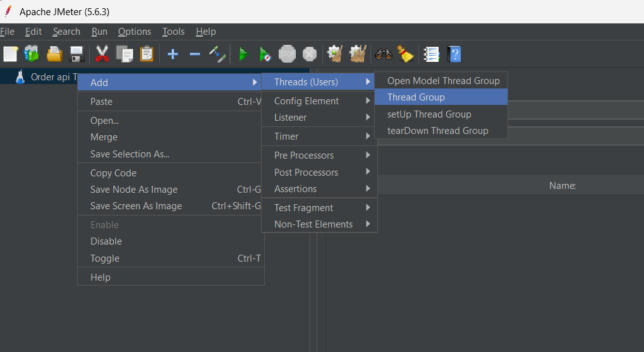Screen dimensions: 644x352
Task: Click the Clear gear-broom icon
Action: click(x=335, y=54)
